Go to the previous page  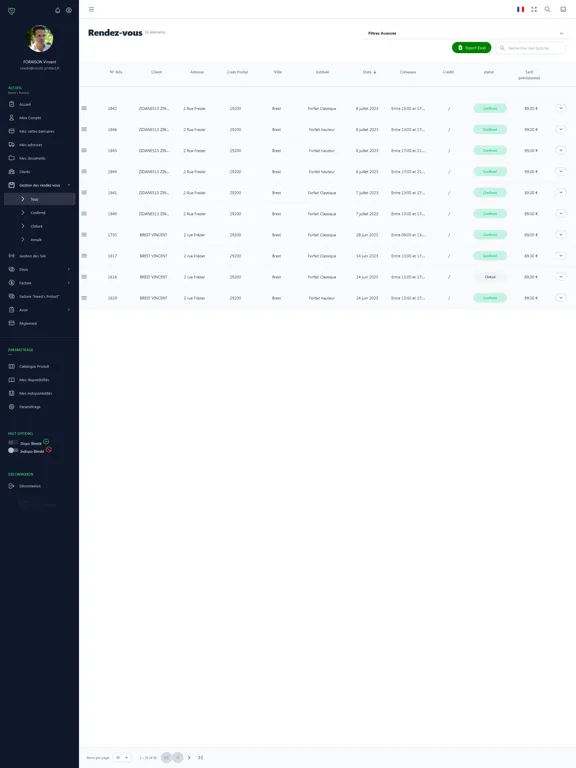pos(178,758)
